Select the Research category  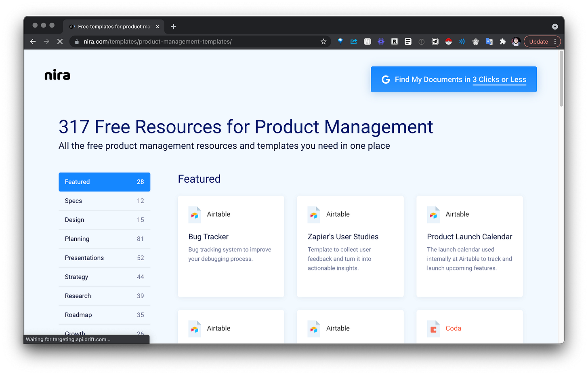click(104, 296)
